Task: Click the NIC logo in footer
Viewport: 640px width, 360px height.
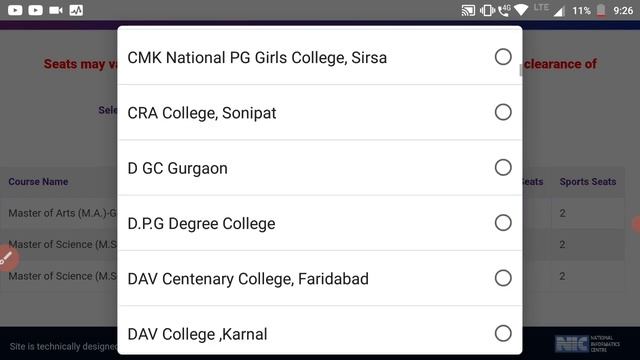Action: [587, 344]
